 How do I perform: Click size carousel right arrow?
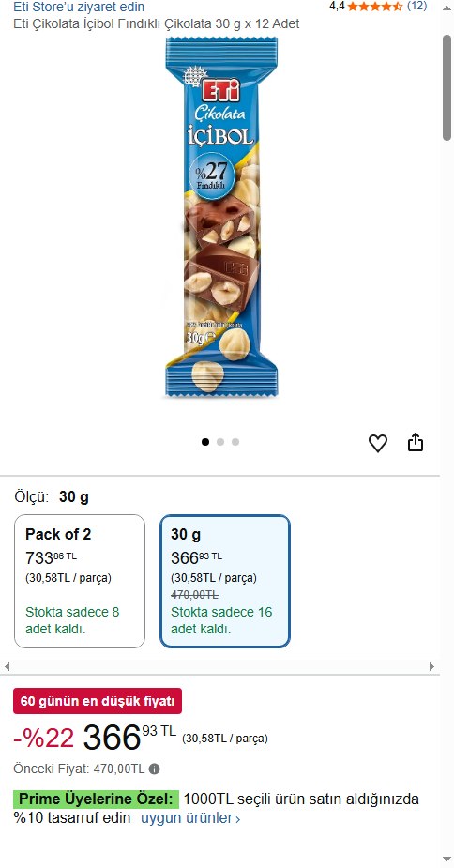pos(431,666)
